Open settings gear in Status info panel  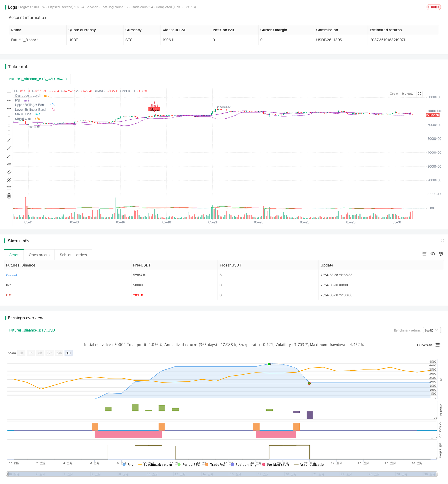click(441, 254)
